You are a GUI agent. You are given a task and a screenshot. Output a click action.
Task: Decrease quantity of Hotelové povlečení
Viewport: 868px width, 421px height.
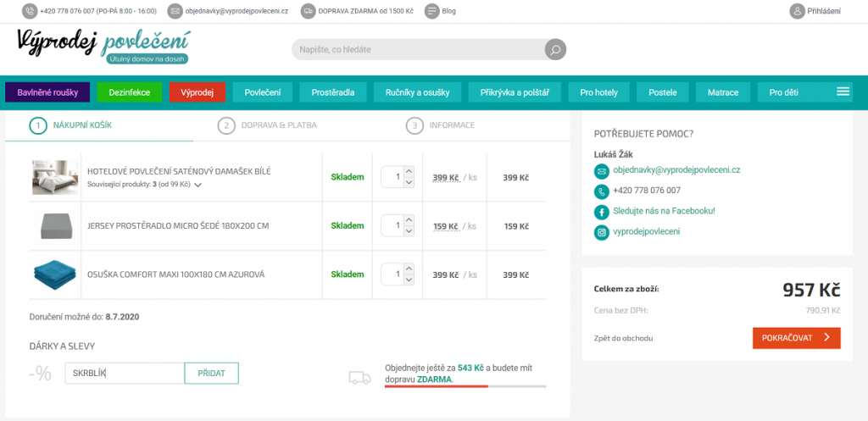click(409, 183)
